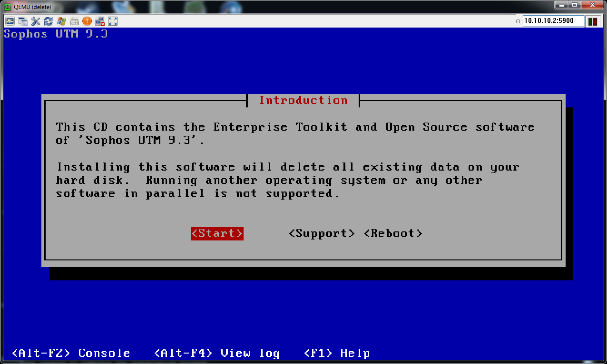Click the line starting 'This CD contains the'
The width and height of the screenshot is (607, 364).
click(295, 127)
